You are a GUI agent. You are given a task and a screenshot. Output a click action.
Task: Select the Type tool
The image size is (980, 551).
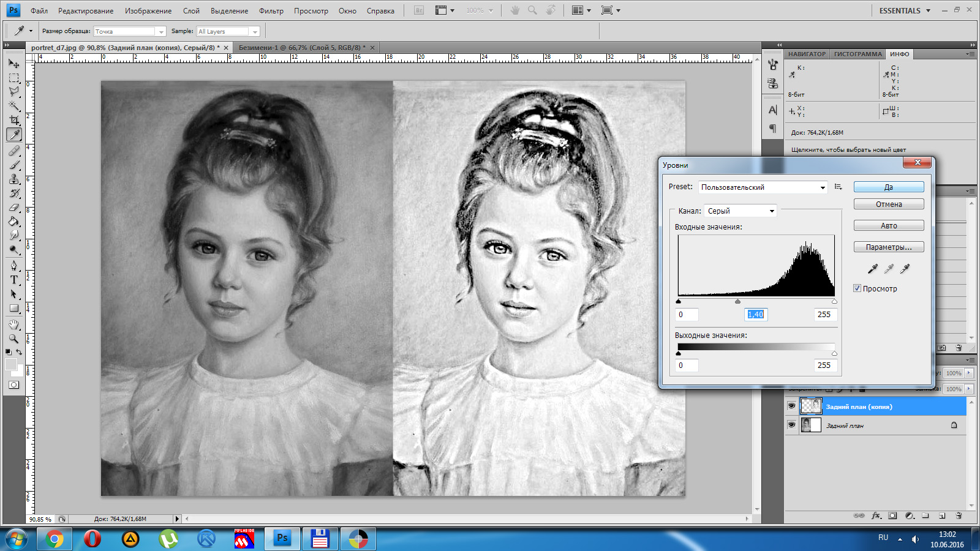point(14,280)
